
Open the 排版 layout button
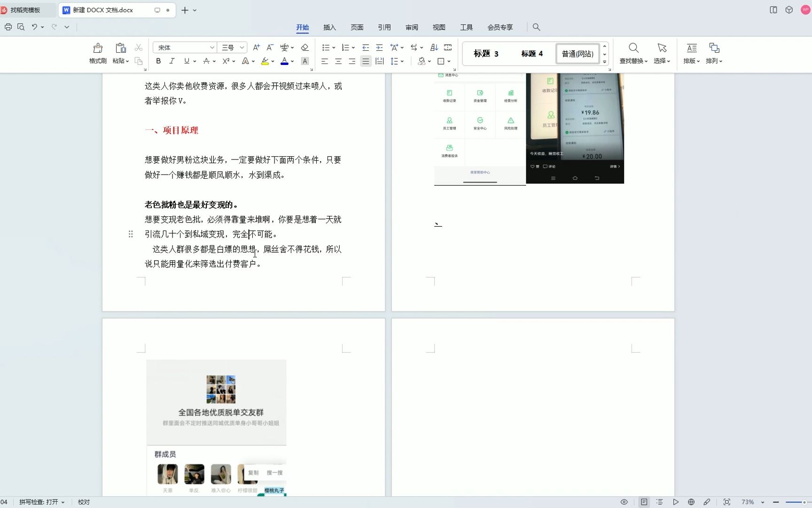(691, 54)
